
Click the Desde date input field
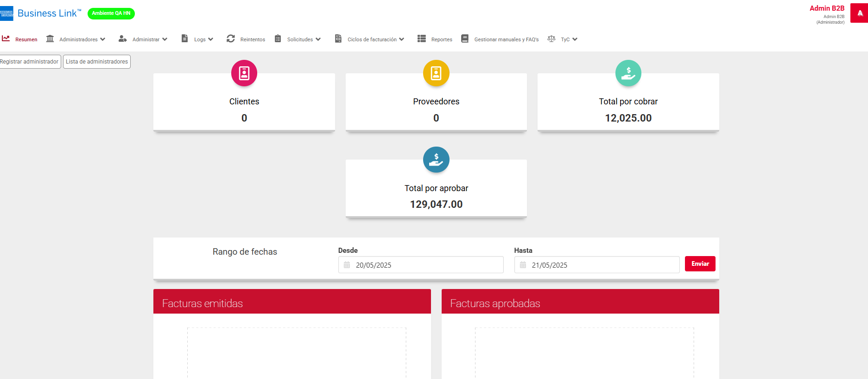(x=421, y=265)
